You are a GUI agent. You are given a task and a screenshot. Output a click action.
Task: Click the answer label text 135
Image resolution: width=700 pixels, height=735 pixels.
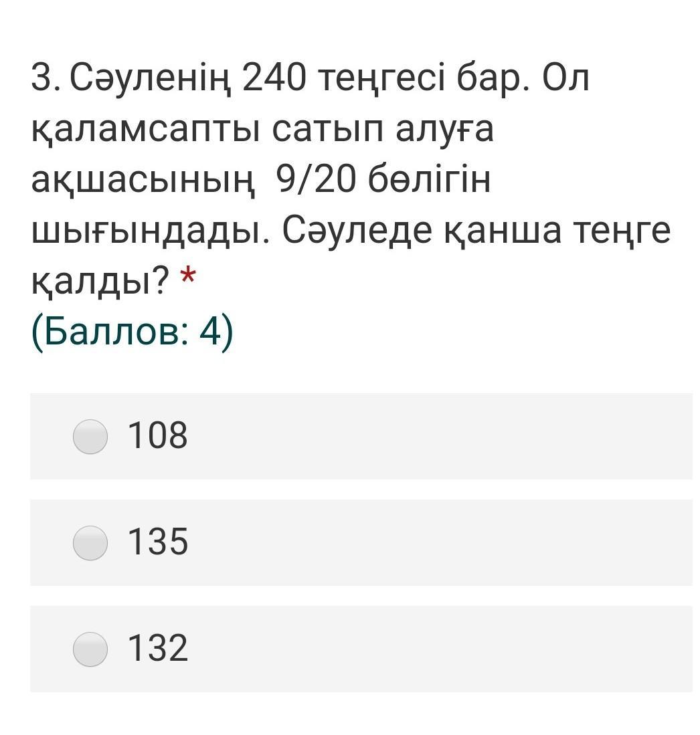click(x=157, y=542)
